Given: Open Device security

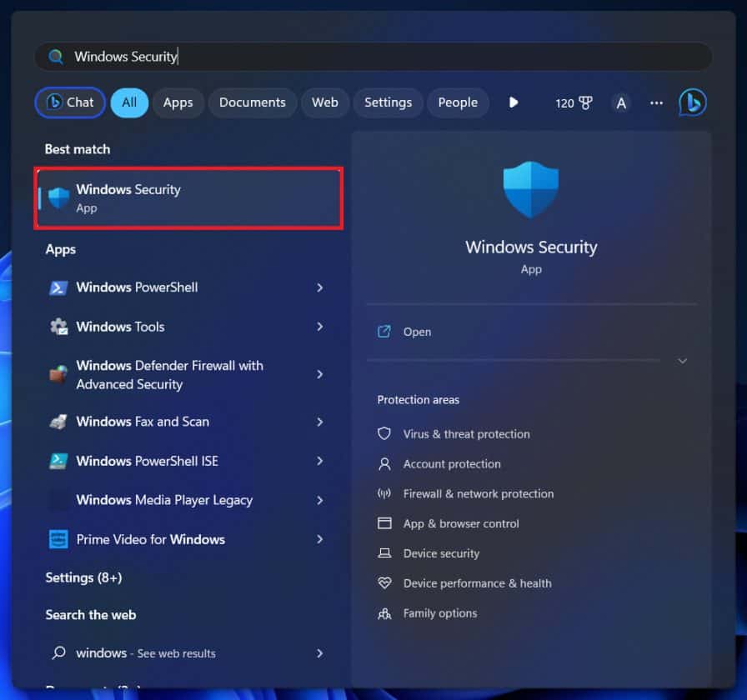Looking at the screenshot, I should 440,553.
